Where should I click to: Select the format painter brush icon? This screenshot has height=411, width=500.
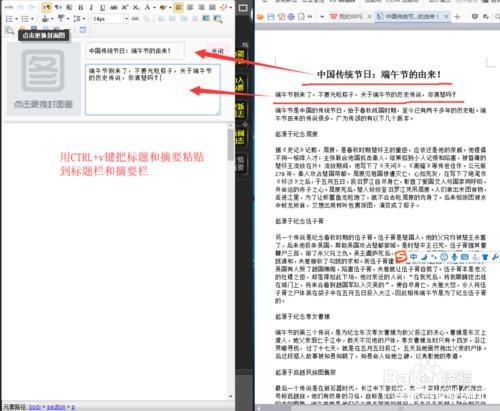coord(163,7)
